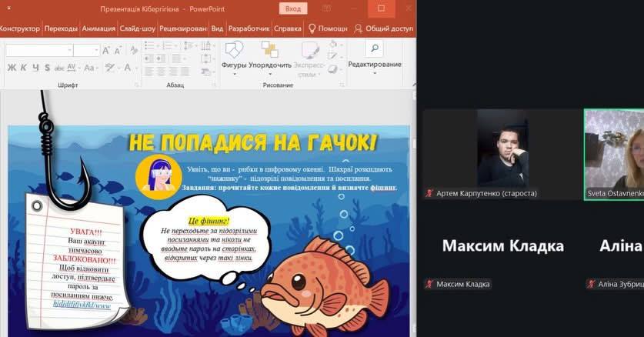
Task: Toggle bold Ж formatting
Action: [x=12, y=68]
